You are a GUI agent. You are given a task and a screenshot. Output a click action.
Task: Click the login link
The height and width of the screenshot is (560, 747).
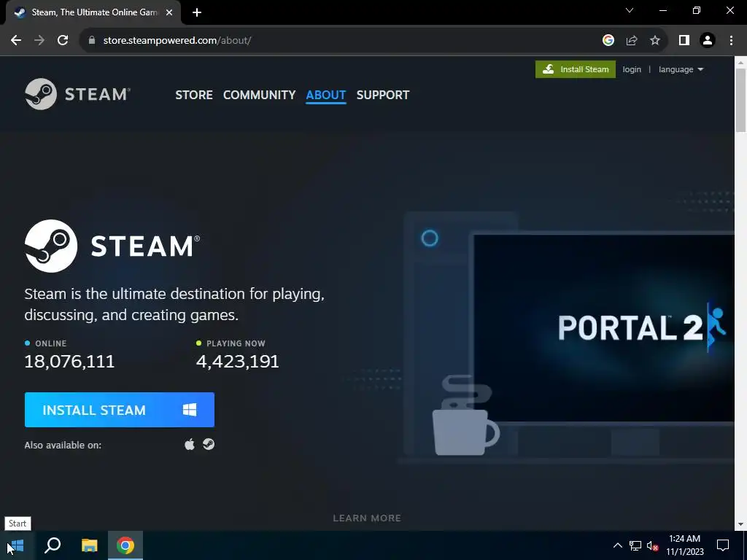632,69
